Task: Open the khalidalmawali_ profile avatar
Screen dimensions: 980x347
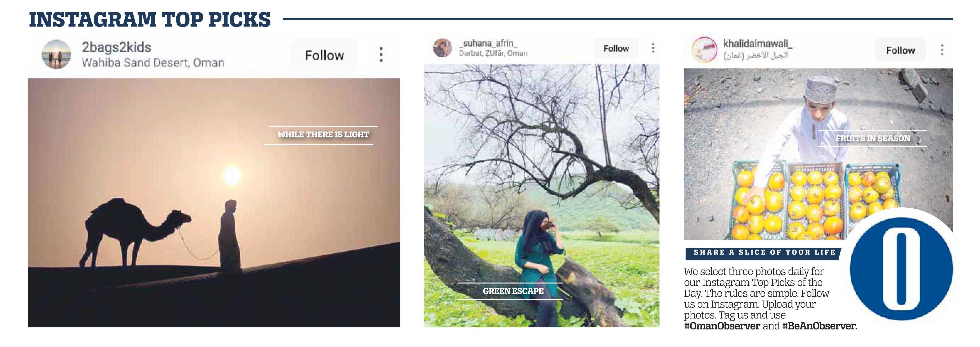Action: [704, 50]
